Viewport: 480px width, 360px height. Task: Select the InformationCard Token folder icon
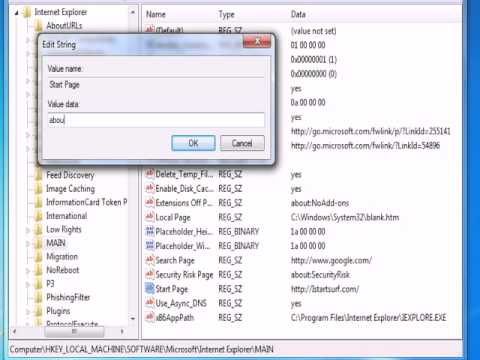[39, 202]
